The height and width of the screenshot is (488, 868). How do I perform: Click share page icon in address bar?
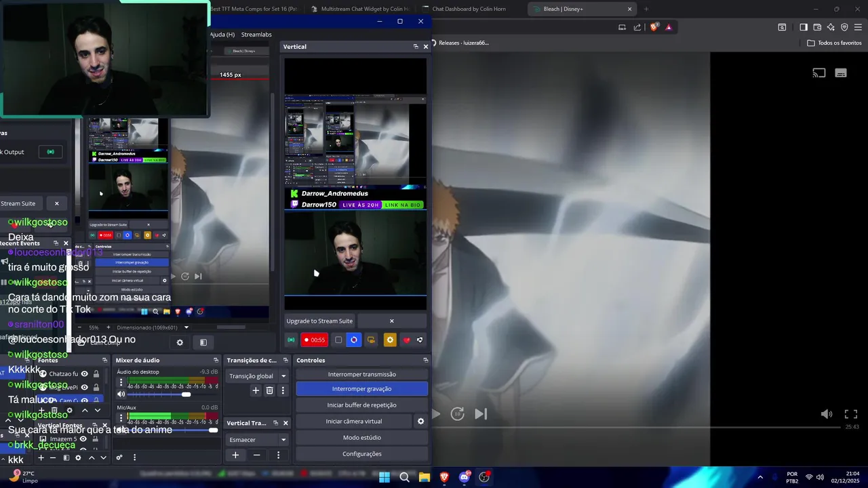click(637, 27)
